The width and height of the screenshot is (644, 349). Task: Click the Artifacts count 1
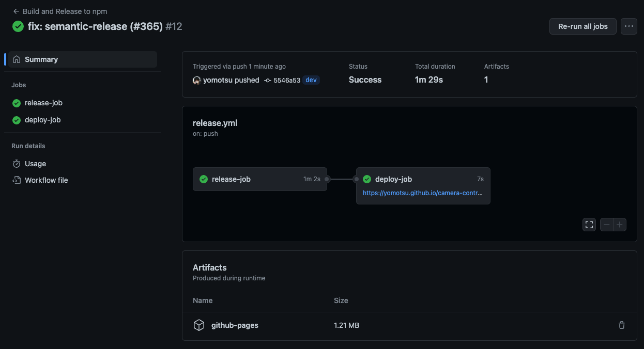(x=486, y=80)
